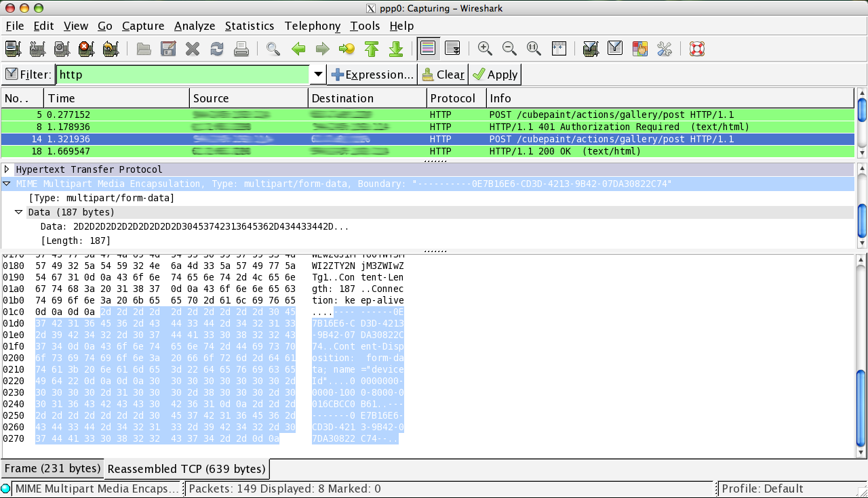Find a packet magnifier icon

[x=273, y=49]
